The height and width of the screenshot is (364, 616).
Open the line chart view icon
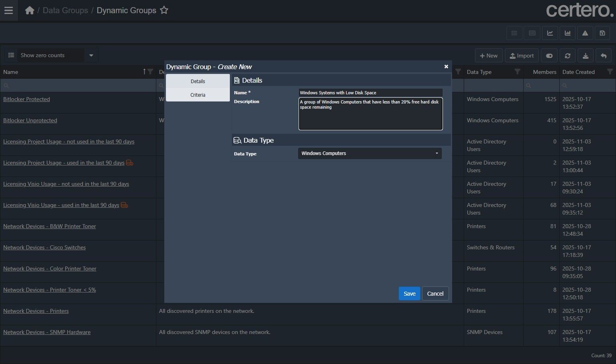click(x=550, y=33)
